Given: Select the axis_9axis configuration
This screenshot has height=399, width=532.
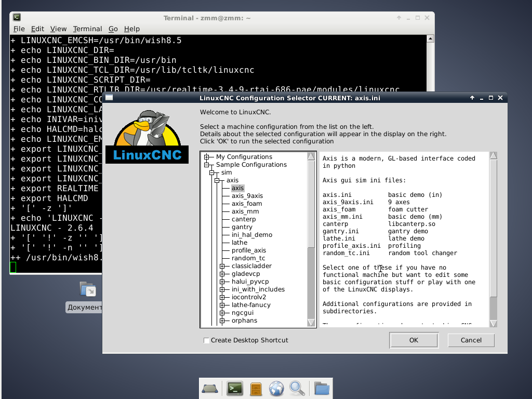Looking at the screenshot, I should pos(247,196).
